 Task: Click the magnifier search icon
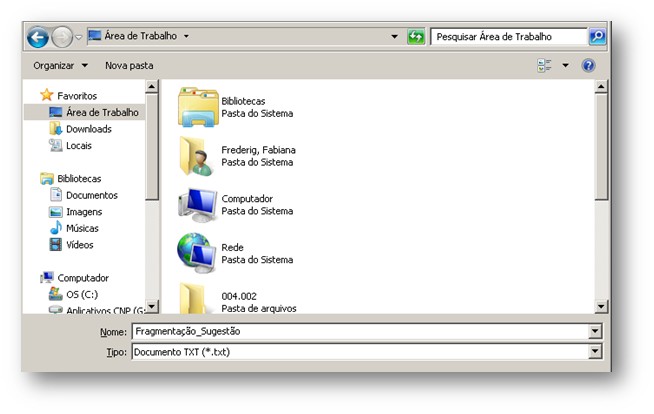(597, 37)
